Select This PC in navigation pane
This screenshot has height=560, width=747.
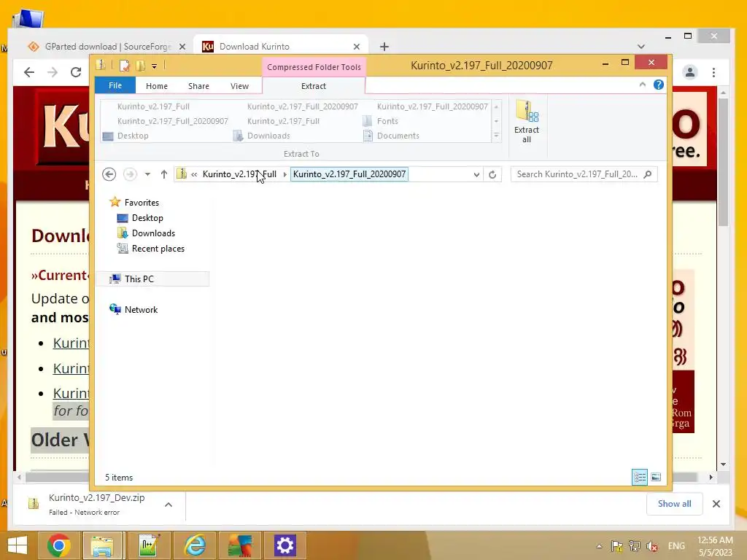coord(152,279)
